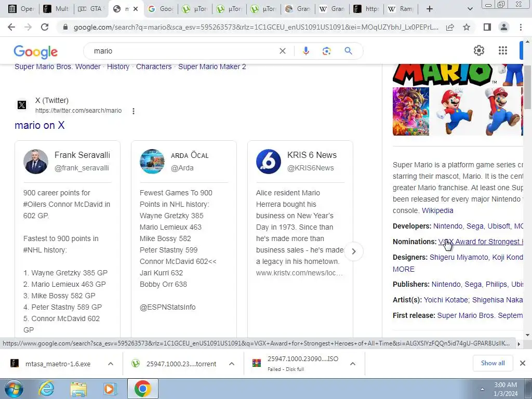
Task: Switch to the Ram Wikipedia tab
Action: point(401,9)
